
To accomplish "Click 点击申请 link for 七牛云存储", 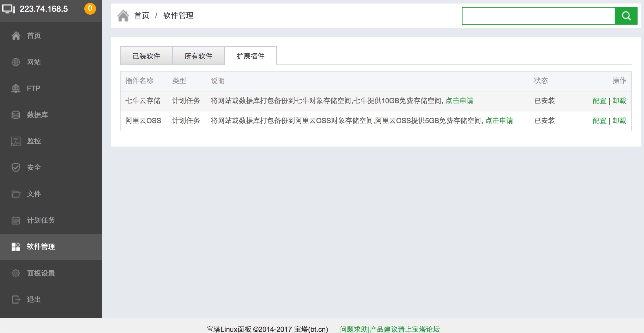I will click(459, 101).
